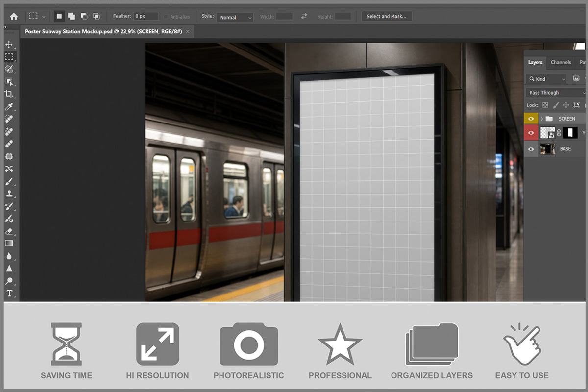Screen dimensions: 588x392
Task: Select the Spot Healing Brush tool
Action: (9, 119)
